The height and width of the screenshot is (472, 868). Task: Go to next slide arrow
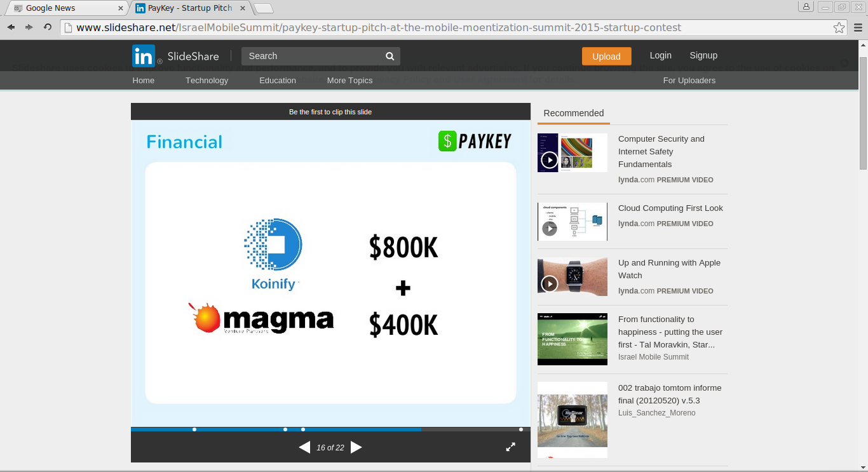point(356,447)
